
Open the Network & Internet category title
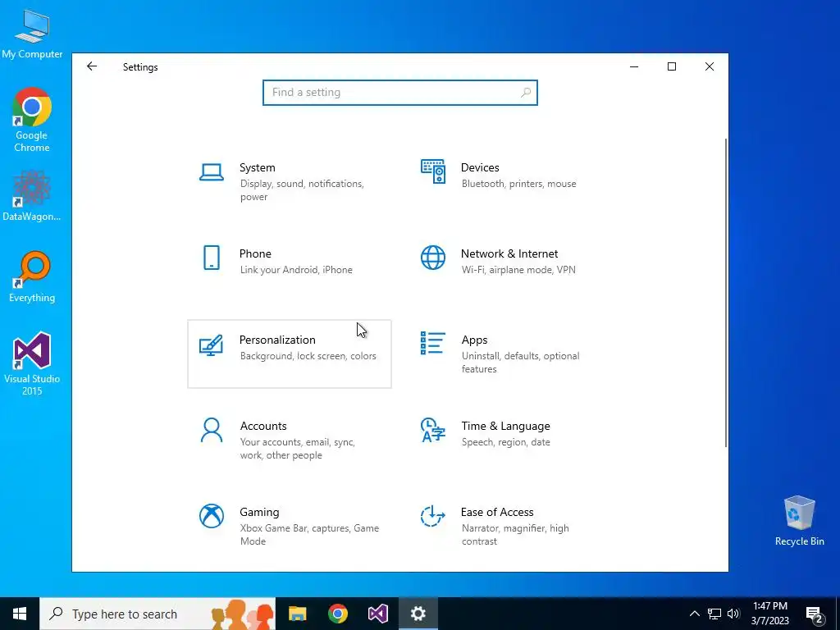pyautogui.click(x=509, y=253)
